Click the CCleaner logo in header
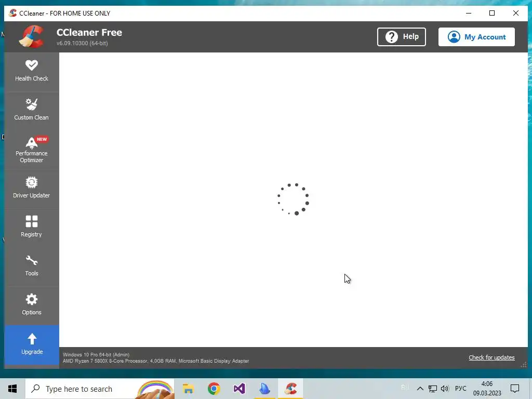 32,36
